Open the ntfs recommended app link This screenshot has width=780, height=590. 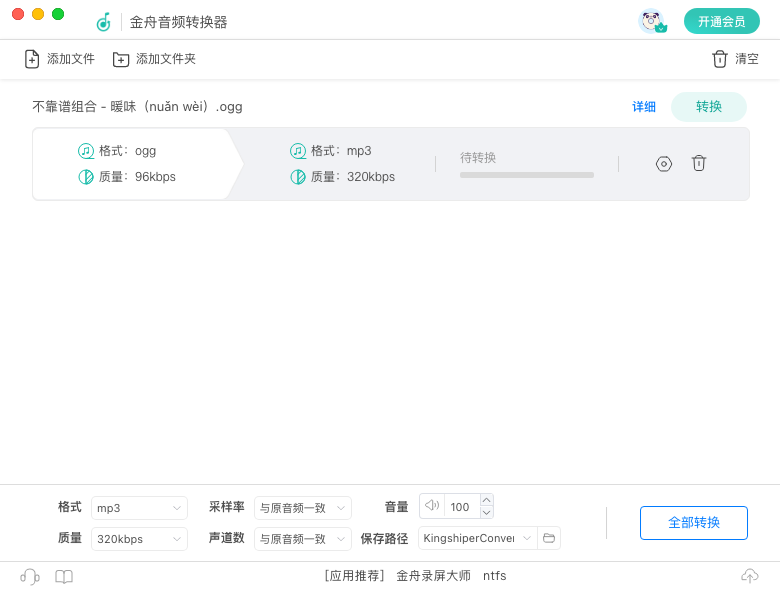point(494,576)
